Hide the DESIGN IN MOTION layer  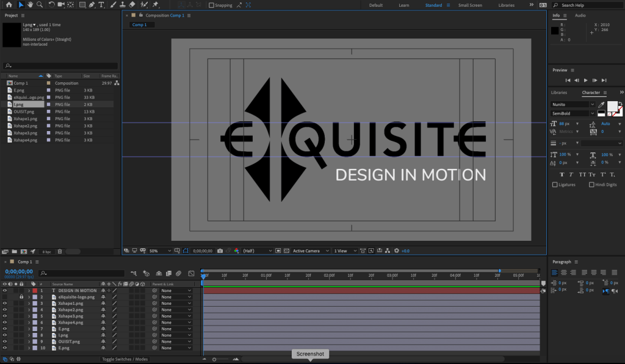[x=5, y=291]
